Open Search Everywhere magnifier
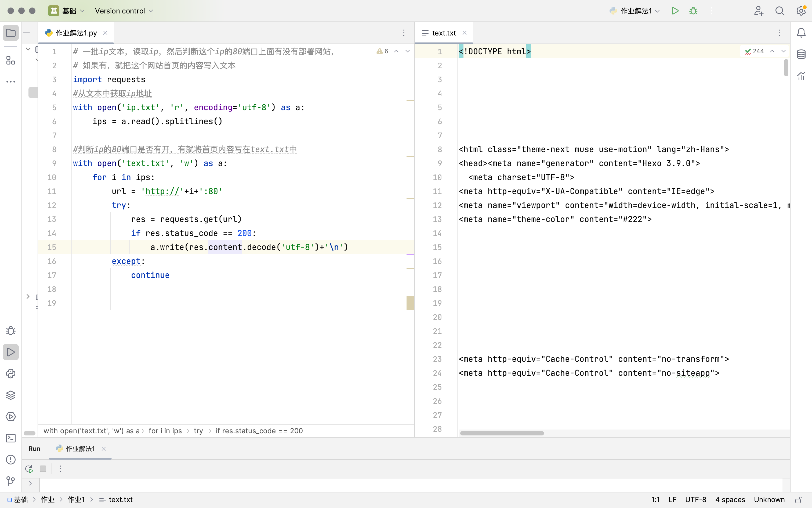 point(780,11)
